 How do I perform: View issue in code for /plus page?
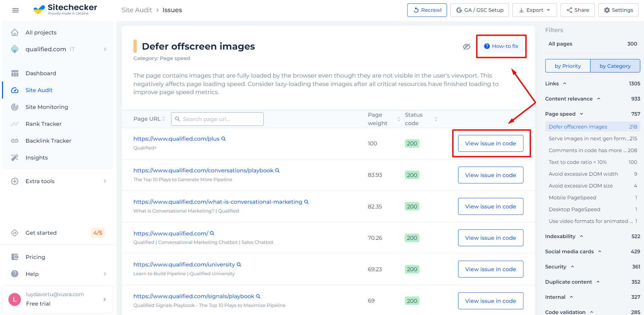(x=490, y=143)
